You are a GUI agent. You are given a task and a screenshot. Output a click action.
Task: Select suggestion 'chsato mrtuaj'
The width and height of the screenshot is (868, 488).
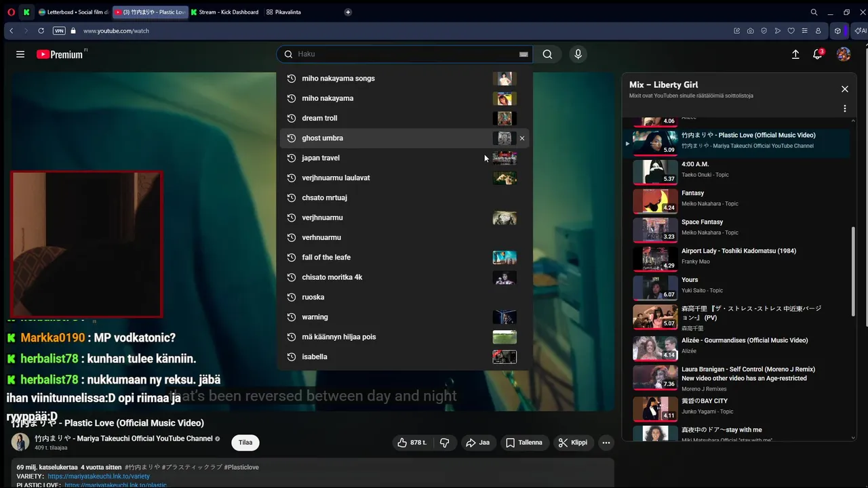pos(404,198)
